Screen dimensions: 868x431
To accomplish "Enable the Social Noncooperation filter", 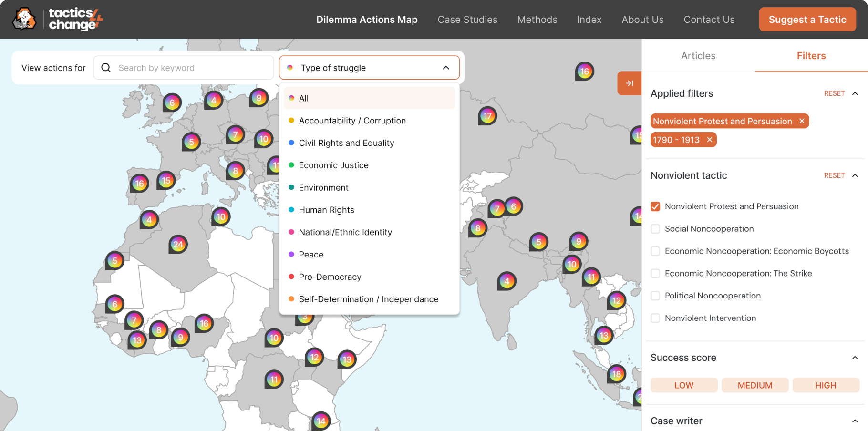I will (x=655, y=229).
